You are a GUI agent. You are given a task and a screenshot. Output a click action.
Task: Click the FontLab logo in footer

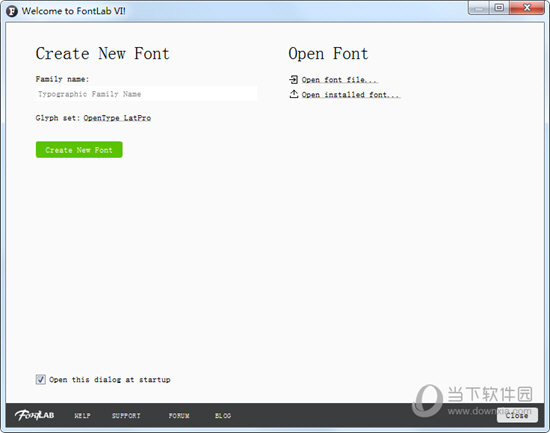[34, 415]
